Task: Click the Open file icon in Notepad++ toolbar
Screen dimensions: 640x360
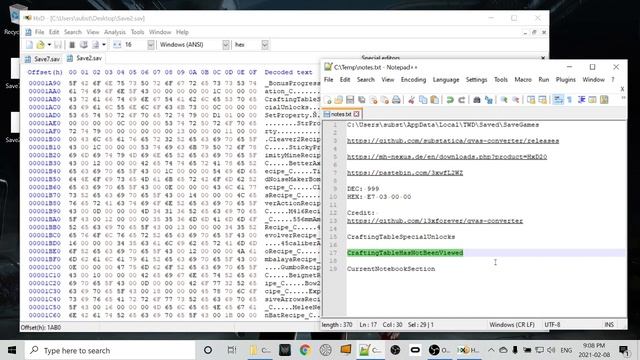Action: [x=338, y=100]
